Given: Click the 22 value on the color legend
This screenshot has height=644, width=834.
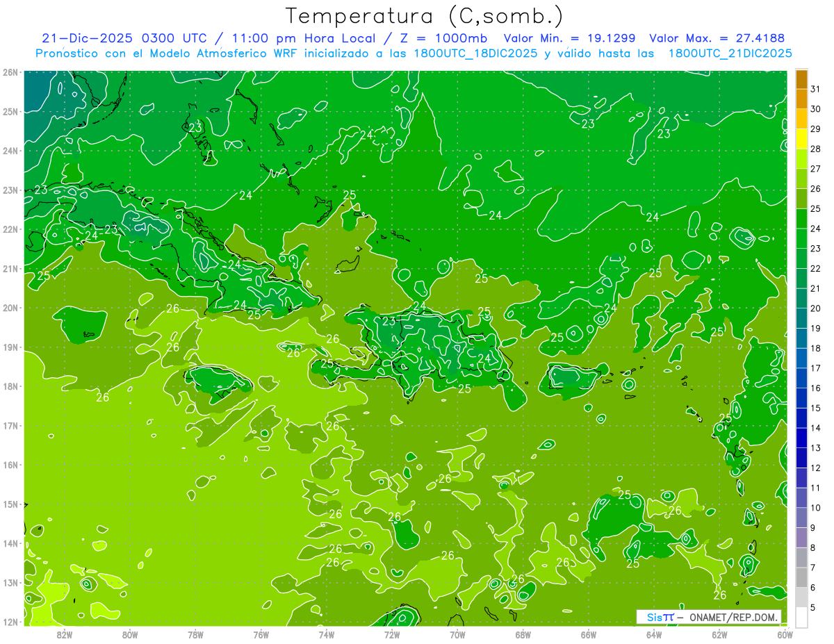Looking at the screenshot, I should click(x=815, y=268).
